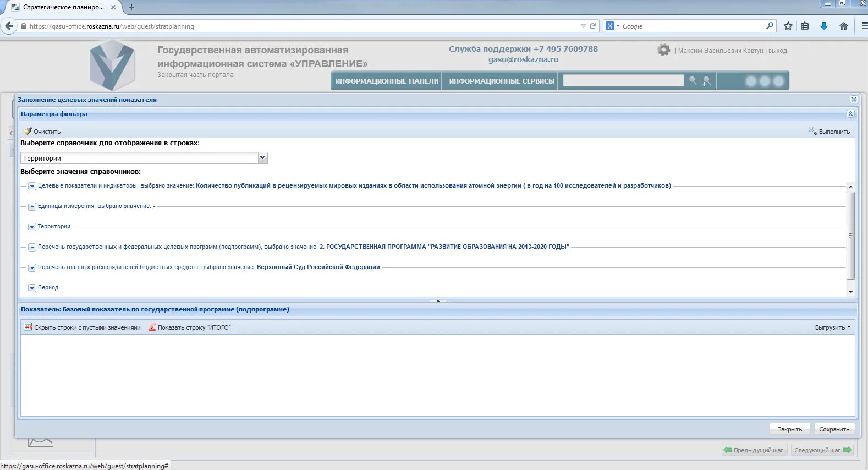Collapse the Параметры фильтра panel

point(850,113)
